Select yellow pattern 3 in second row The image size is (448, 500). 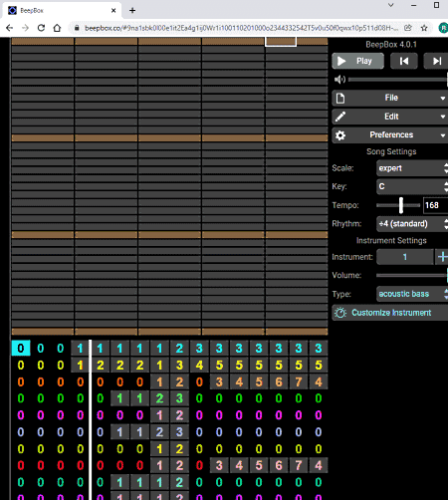click(179, 365)
